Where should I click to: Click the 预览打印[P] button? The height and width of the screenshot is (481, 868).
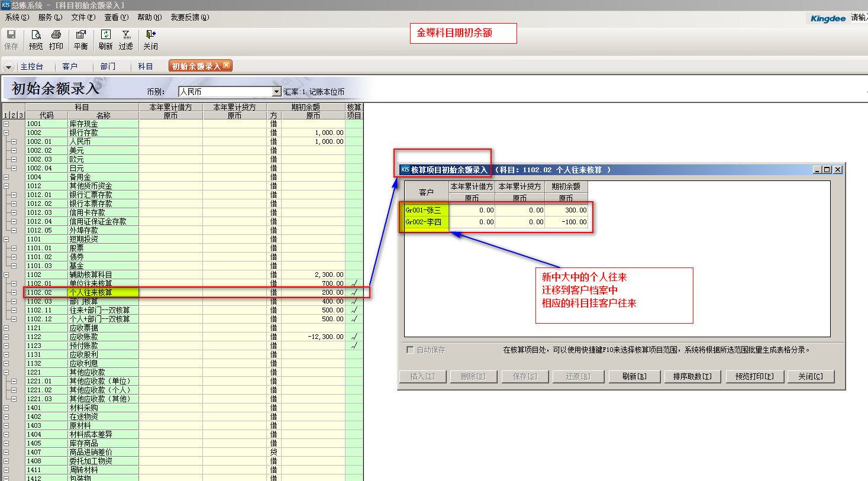[x=754, y=376]
